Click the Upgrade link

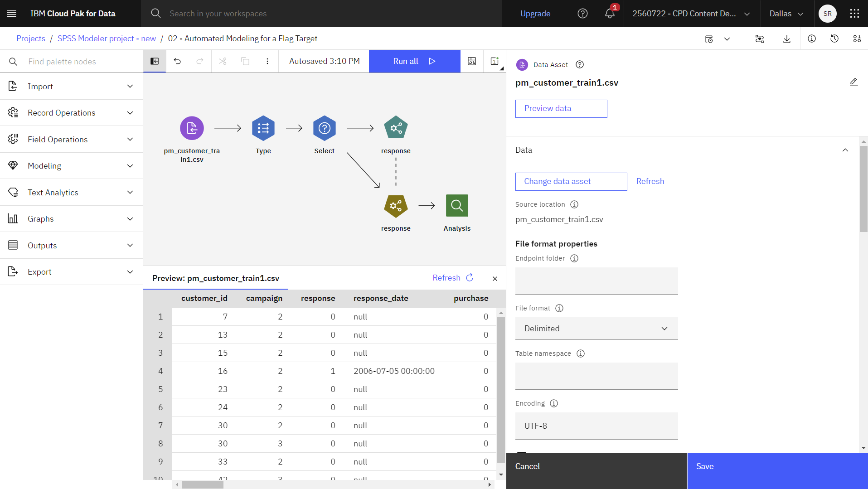pos(535,14)
